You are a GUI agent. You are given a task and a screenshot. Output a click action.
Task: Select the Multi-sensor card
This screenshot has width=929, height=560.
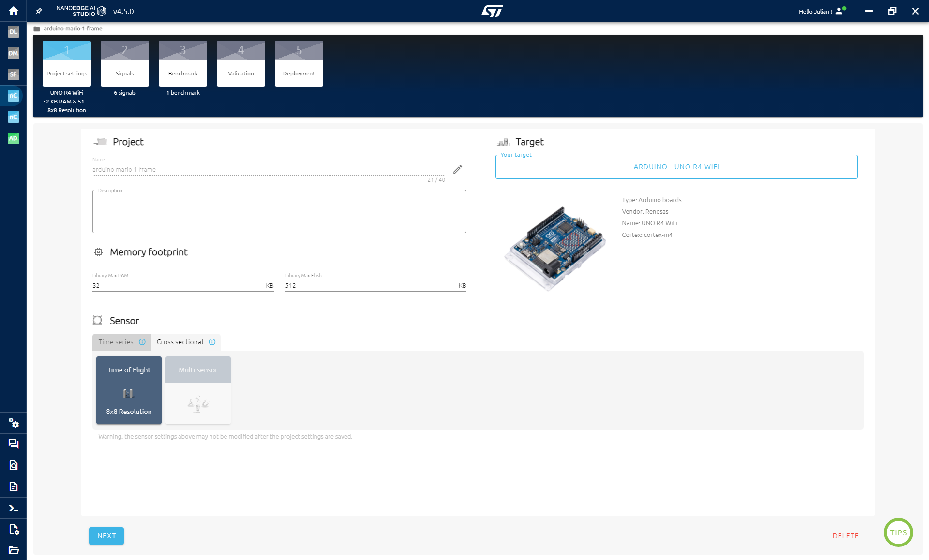click(198, 390)
